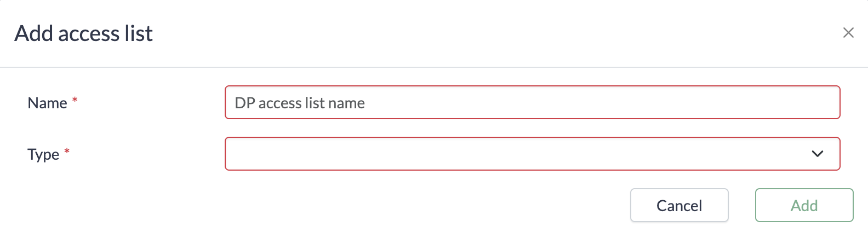
Task: Open the Type dropdown
Action: click(532, 154)
